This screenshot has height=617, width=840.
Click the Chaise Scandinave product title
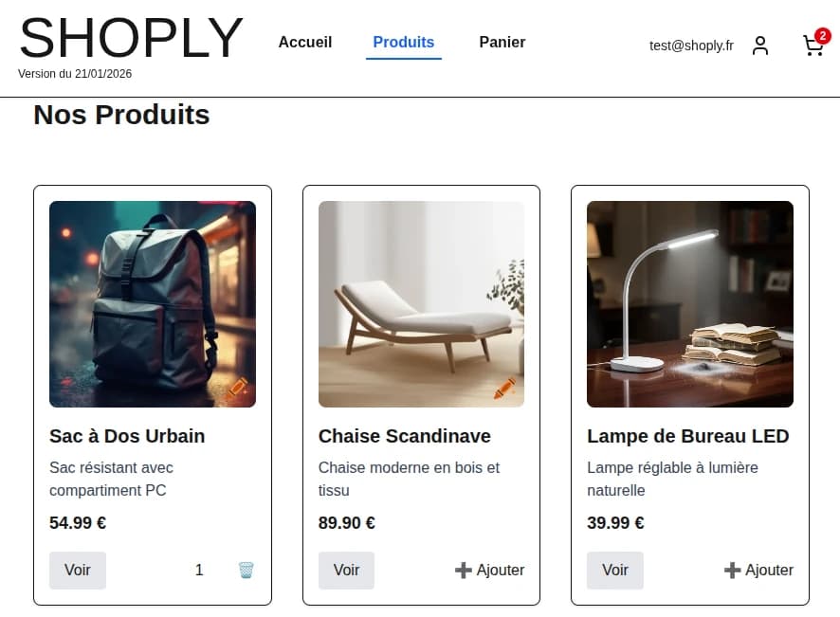(404, 436)
